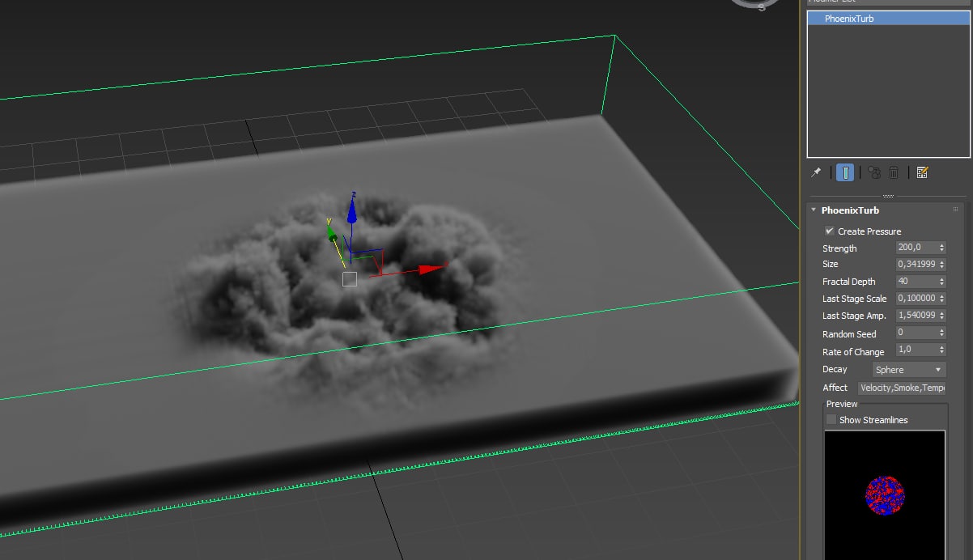The image size is (973, 560).
Task: Click the Last Stage Amp. field
Action: point(916,316)
